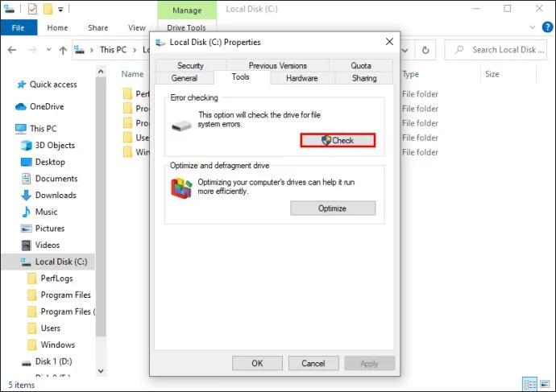Click the Forward navigation arrow
This screenshot has height=392, width=556.
[32, 50]
